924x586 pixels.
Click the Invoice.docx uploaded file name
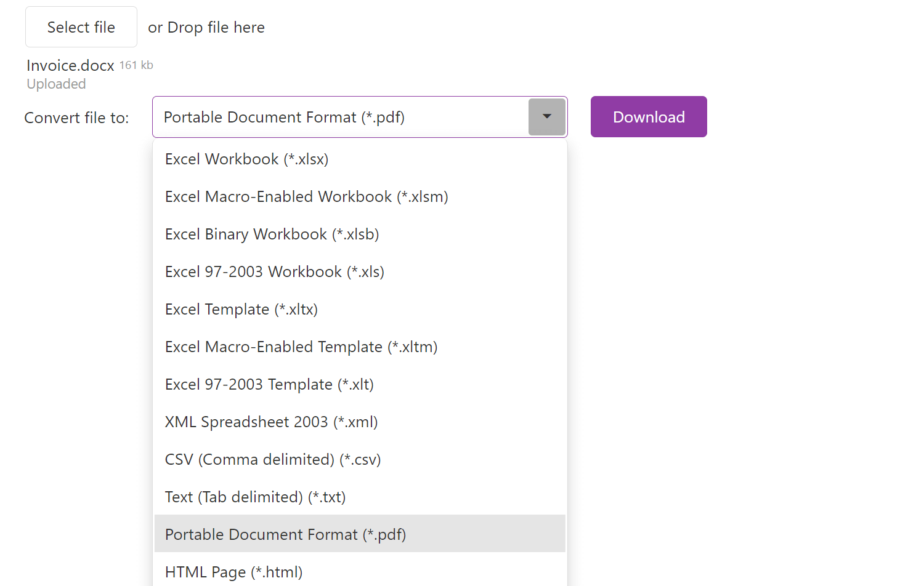(x=70, y=66)
